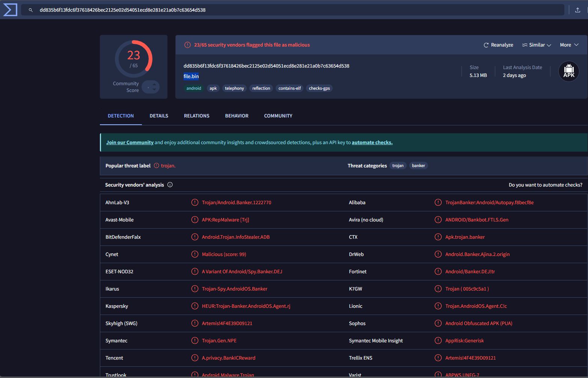Click BitDefenderFalx detection alert icon
Image resolution: width=588 pixels, height=378 pixels.
[195, 237]
